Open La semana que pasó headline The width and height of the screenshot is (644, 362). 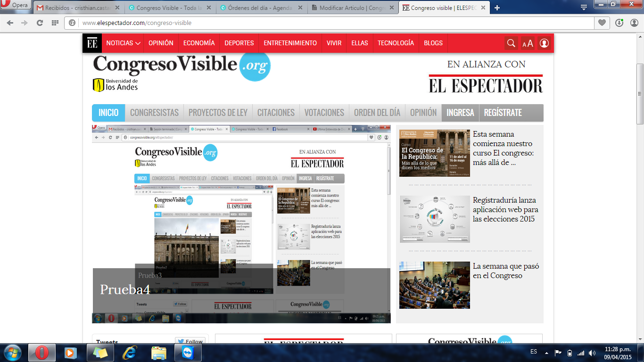click(506, 271)
